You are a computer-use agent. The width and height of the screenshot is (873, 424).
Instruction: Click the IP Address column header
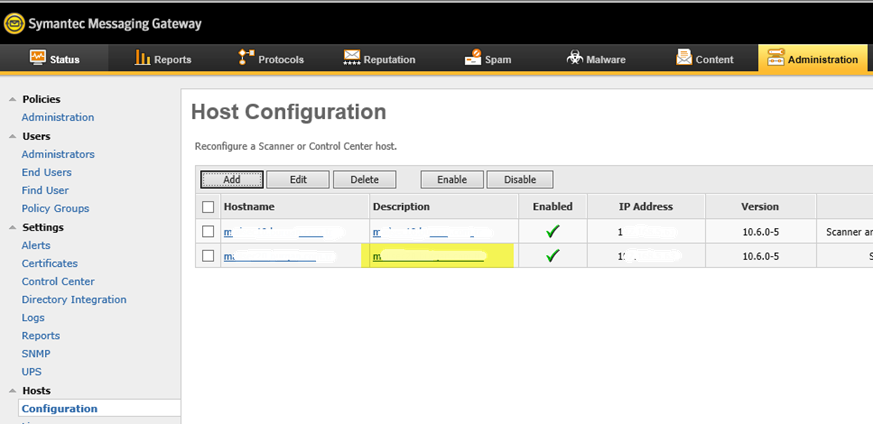pyautogui.click(x=646, y=207)
